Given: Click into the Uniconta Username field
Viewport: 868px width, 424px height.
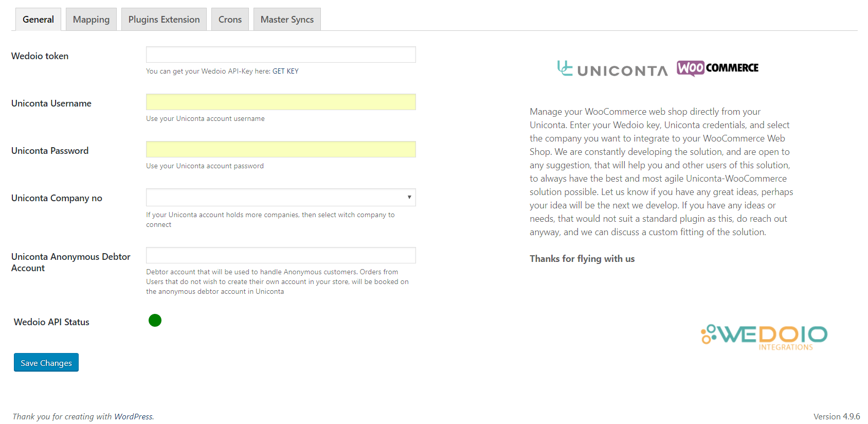Looking at the screenshot, I should pyautogui.click(x=281, y=102).
